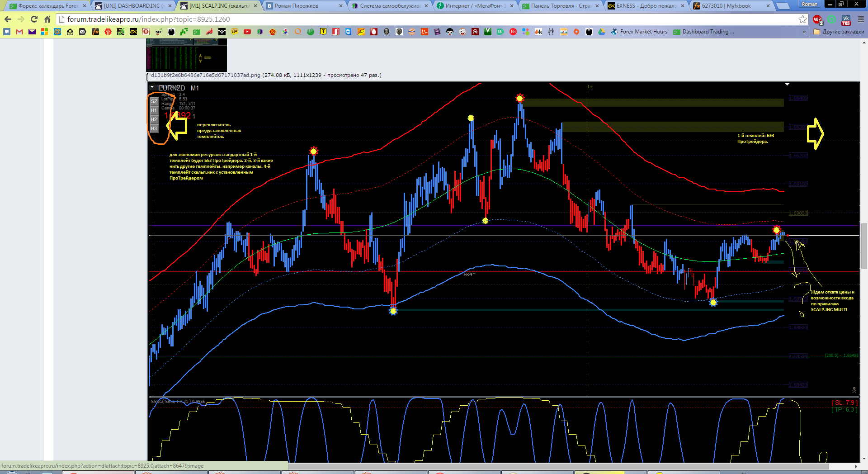Bookmark this page with the star icon
868x474 pixels.
click(x=802, y=19)
